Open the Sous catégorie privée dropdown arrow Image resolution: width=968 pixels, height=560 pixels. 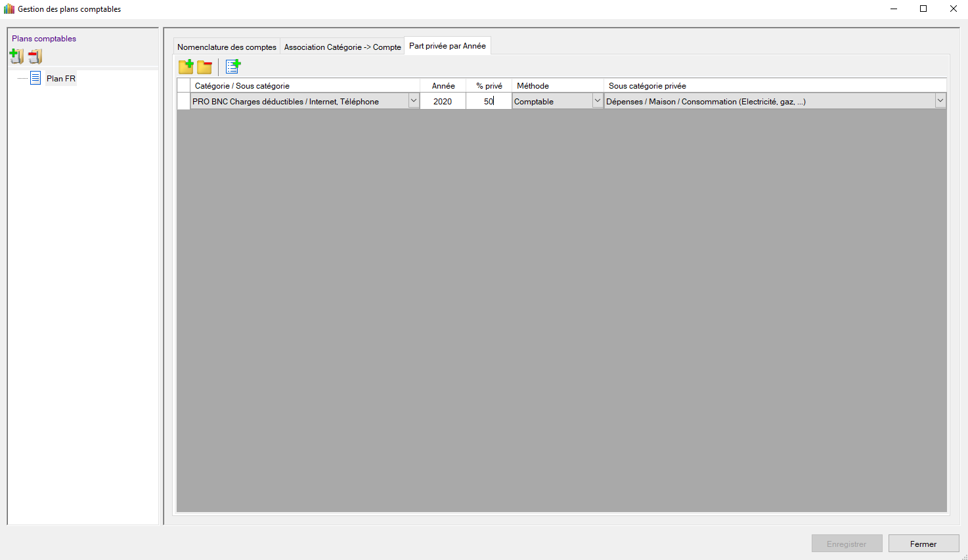point(940,101)
